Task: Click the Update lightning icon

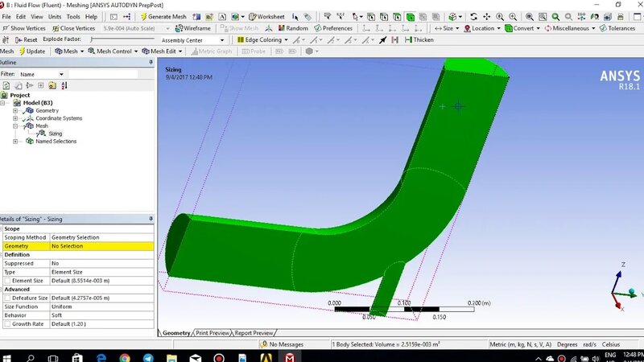Action: coord(23,51)
